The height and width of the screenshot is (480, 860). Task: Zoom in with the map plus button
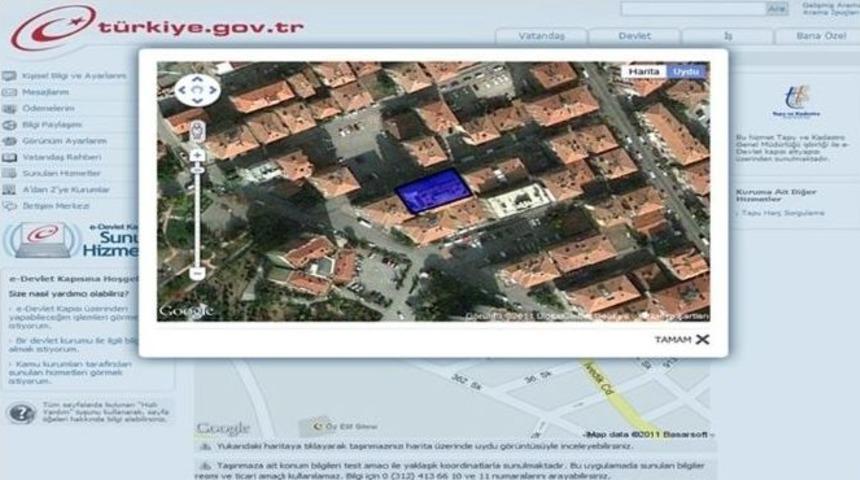tap(197, 156)
